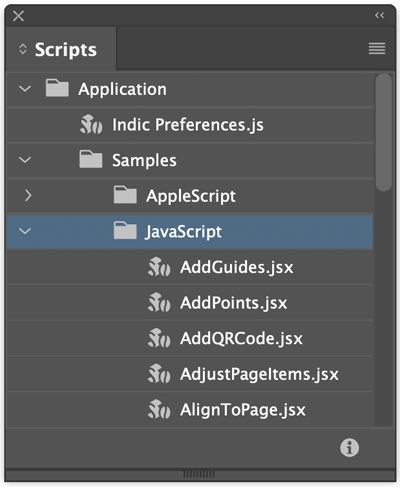Expand the AppleScript folder chevron
400x487 pixels.
(28, 196)
